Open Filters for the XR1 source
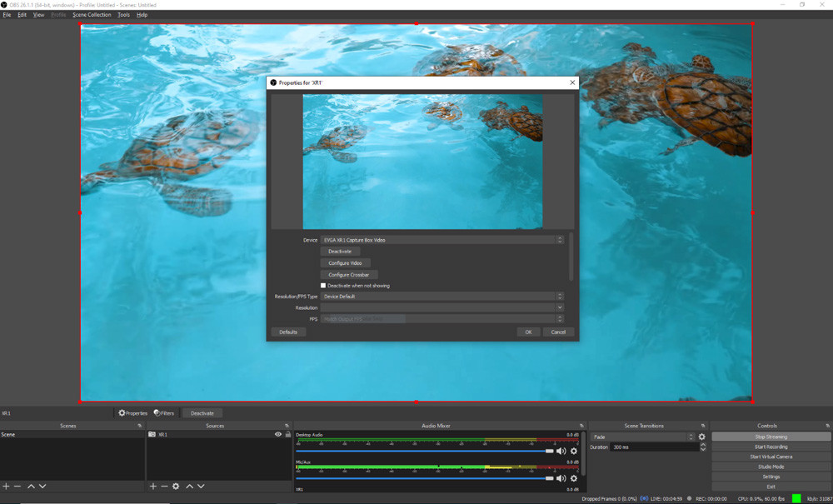This screenshot has width=833, height=504. click(164, 413)
